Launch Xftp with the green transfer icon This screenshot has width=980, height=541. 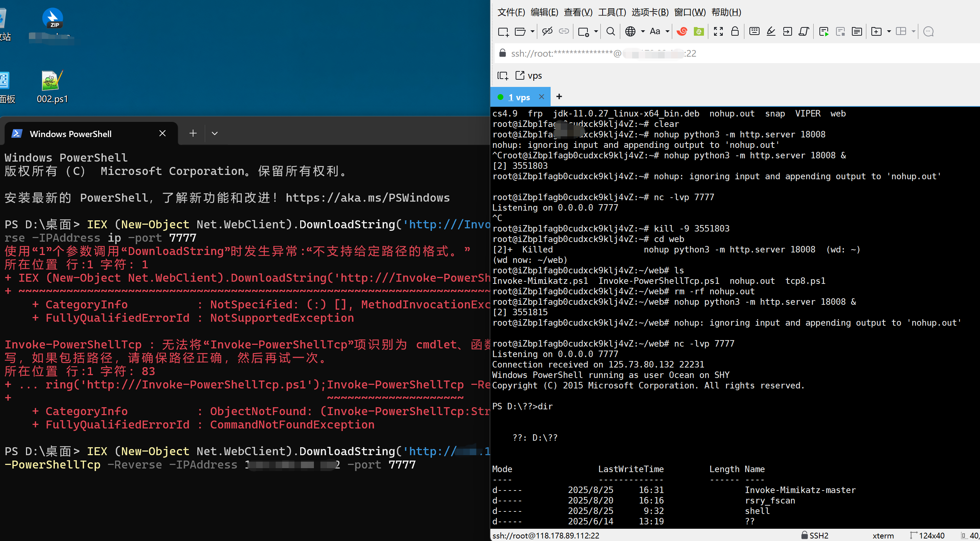pos(699,31)
